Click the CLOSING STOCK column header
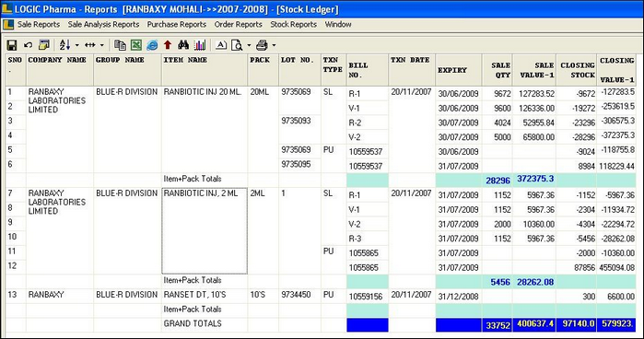Viewport: 644px width, 339px height. click(x=576, y=69)
